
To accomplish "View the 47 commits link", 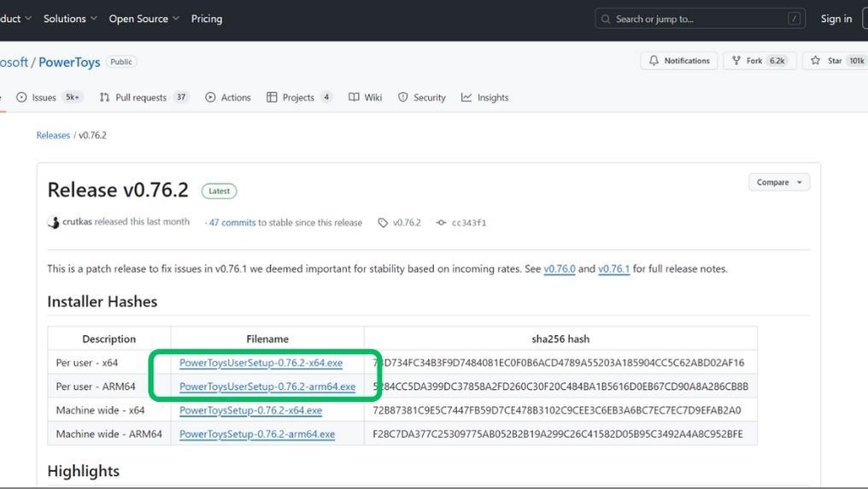I will pyautogui.click(x=232, y=222).
